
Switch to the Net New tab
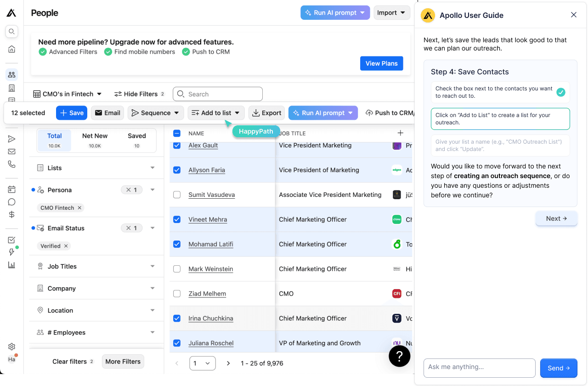95,140
